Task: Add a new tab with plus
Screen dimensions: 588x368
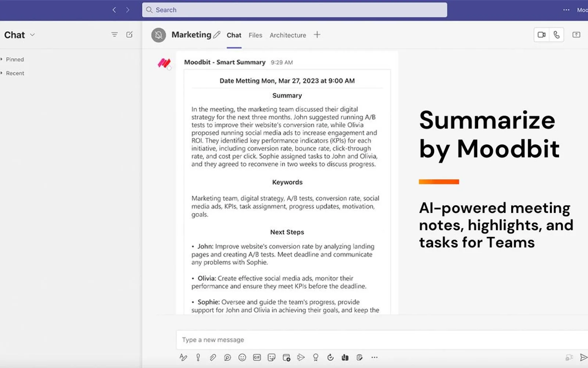Action: tap(317, 35)
